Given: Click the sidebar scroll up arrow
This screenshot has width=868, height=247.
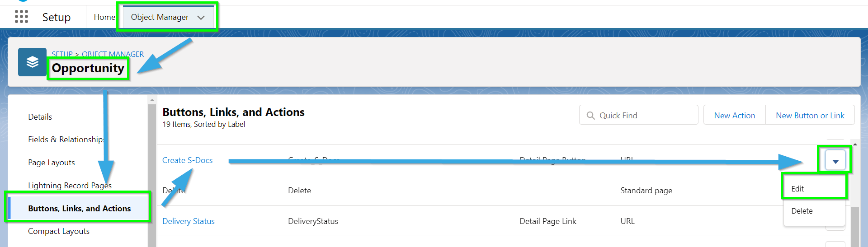Looking at the screenshot, I should point(152,100).
